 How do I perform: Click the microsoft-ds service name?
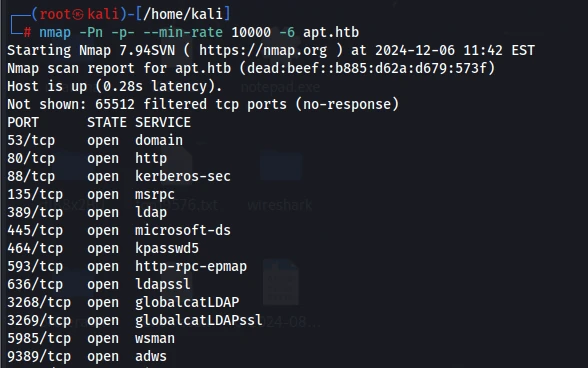[183, 230]
